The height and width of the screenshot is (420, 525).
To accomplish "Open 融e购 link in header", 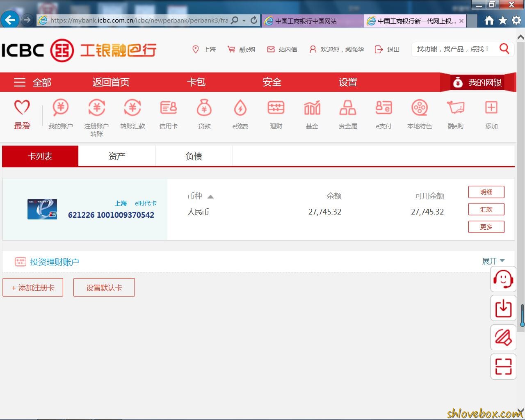I will point(242,50).
